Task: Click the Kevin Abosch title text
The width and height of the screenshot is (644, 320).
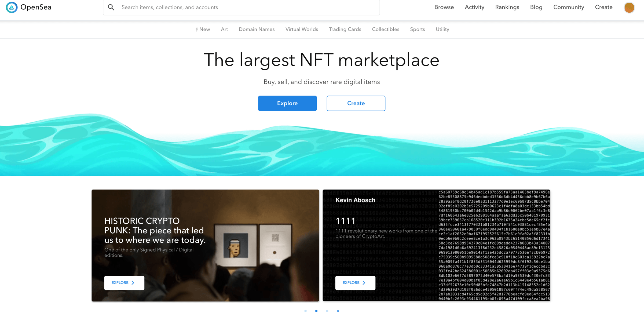Action: coord(355,200)
